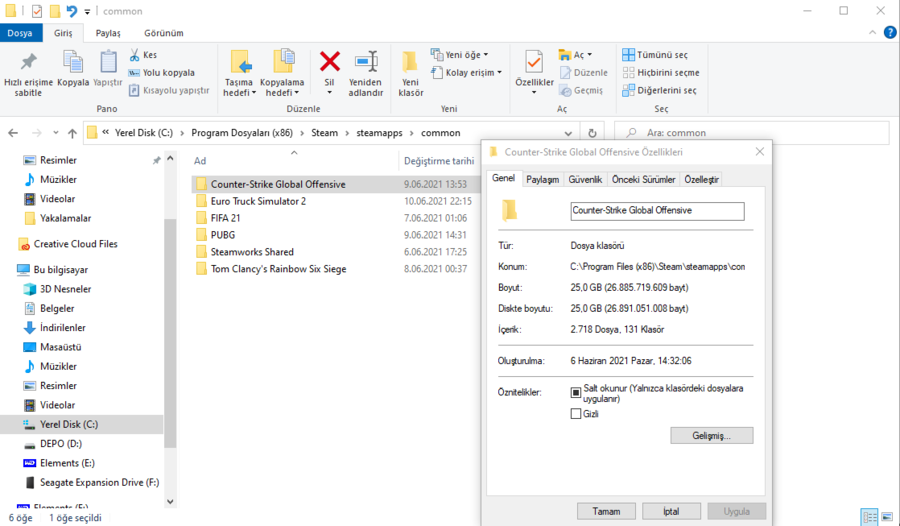Open the Yeni öğe dropdown
The image size is (900, 526).
(x=460, y=55)
